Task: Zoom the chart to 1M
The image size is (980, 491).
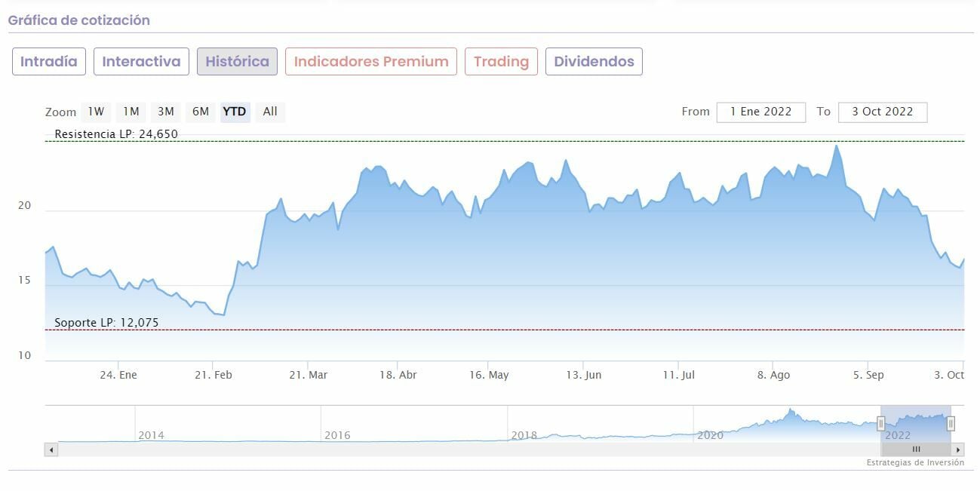Action: tap(131, 112)
